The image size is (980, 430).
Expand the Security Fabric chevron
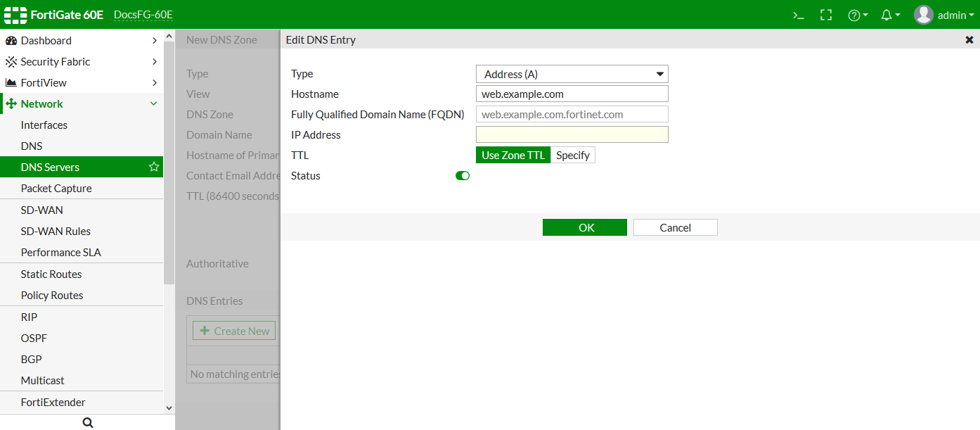click(155, 62)
